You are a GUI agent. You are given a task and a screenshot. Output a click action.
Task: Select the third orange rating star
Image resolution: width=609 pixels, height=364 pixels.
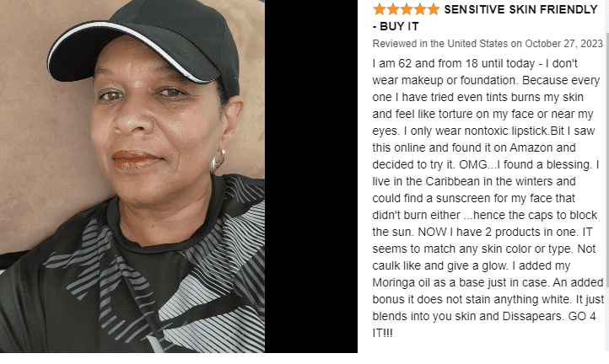(407, 9)
